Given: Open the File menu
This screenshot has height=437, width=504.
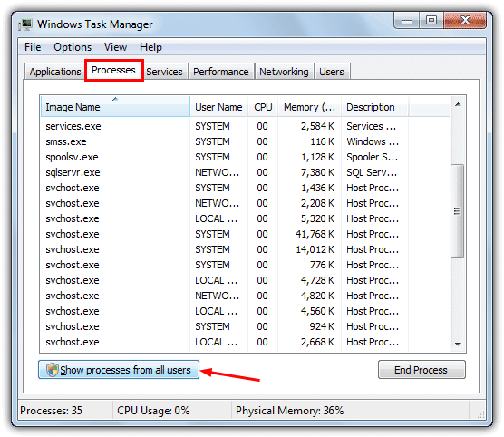Looking at the screenshot, I should pos(33,47).
